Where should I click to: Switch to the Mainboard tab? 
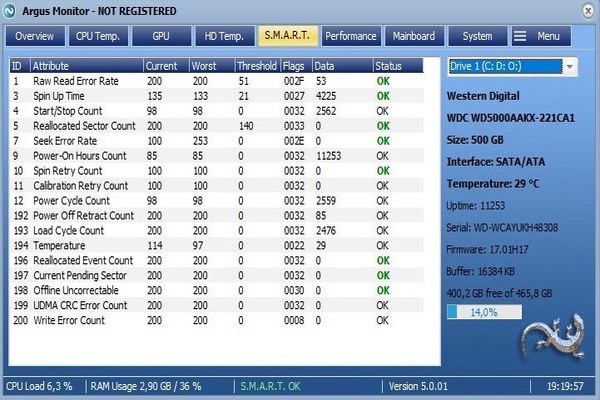point(414,36)
